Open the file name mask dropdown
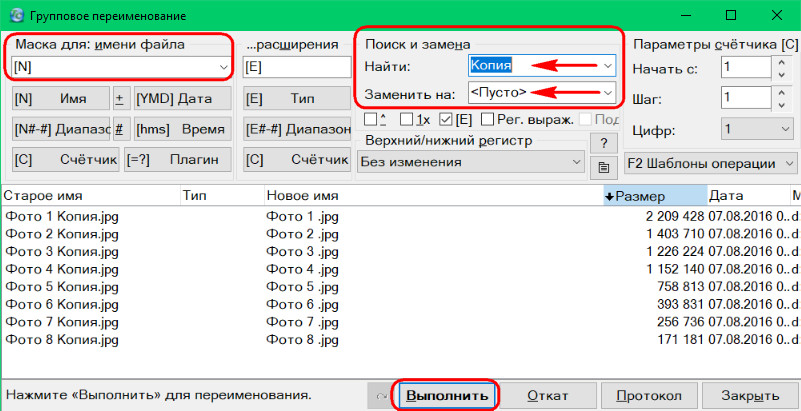Screen dimensions: 801x411 point(223,67)
